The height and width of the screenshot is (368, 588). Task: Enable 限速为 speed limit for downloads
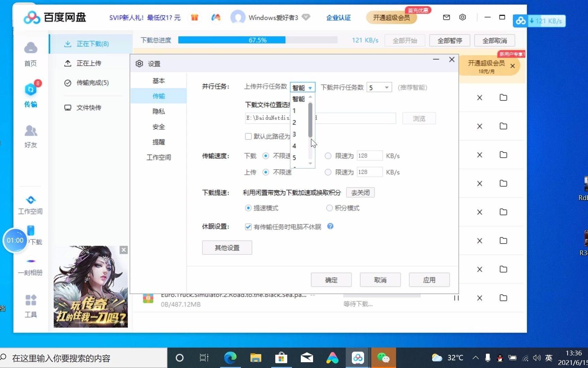[x=328, y=156]
